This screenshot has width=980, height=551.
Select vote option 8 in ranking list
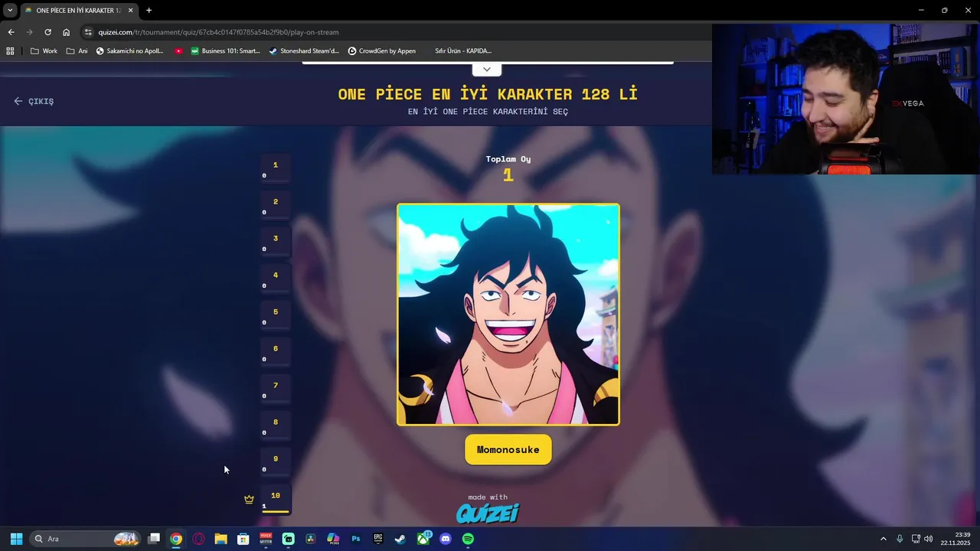pyautogui.click(x=276, y=425)
